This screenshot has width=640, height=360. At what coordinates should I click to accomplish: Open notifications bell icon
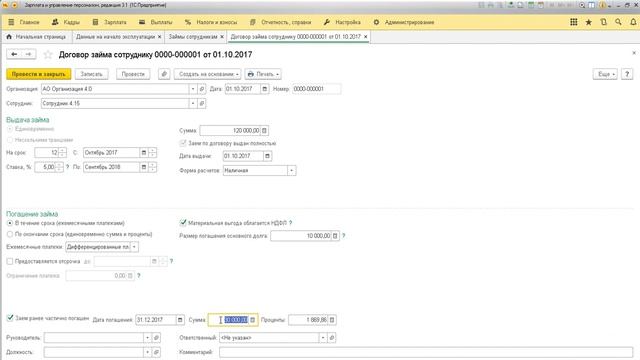coord(633,22)
